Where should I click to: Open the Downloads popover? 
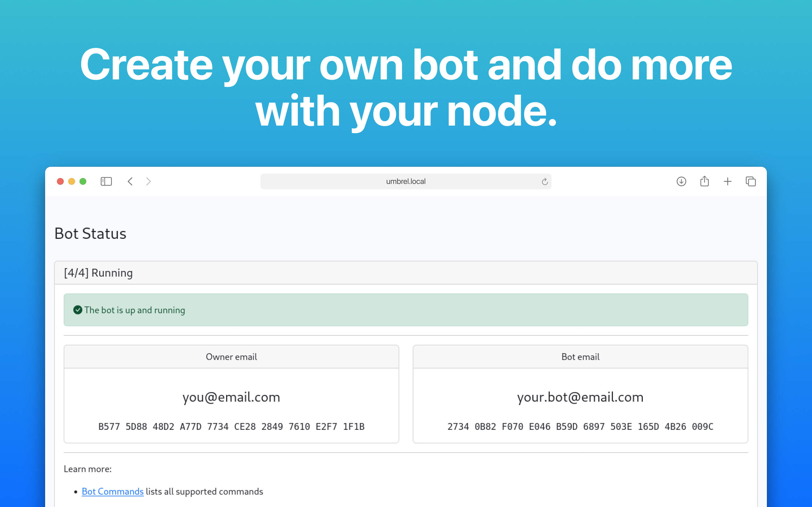[681, 181]
